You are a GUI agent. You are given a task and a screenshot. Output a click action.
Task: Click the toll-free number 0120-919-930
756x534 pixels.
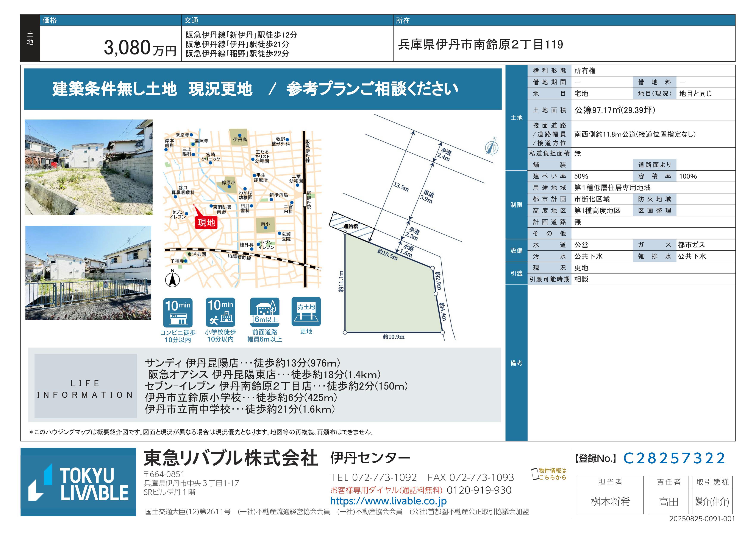tap(479, 490)
